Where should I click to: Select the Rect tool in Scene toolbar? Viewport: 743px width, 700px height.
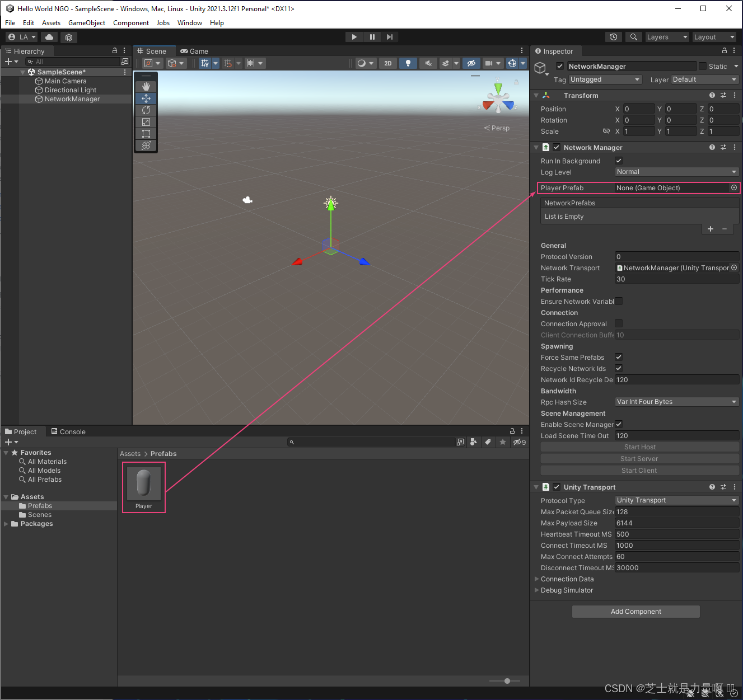pyautogui.click(x=146, y=134)
